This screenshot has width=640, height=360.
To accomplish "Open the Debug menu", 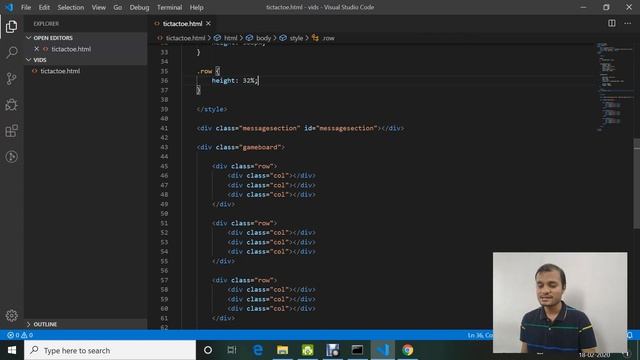I will (139, 7).
